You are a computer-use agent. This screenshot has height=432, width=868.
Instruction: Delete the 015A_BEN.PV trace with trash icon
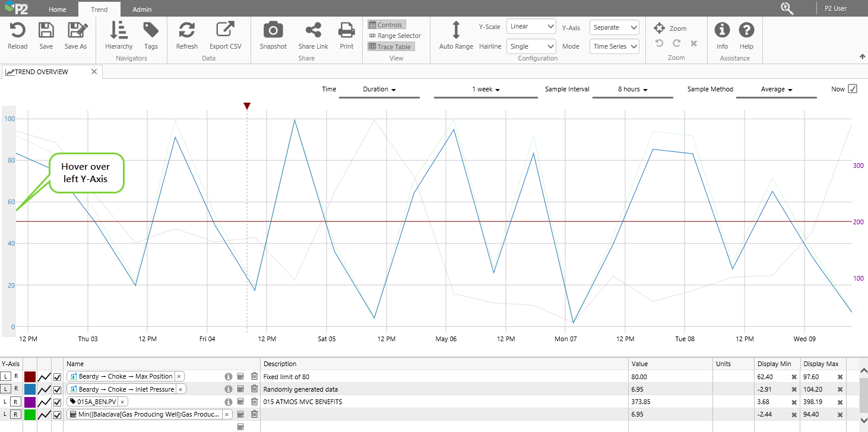tap(254, 402)
